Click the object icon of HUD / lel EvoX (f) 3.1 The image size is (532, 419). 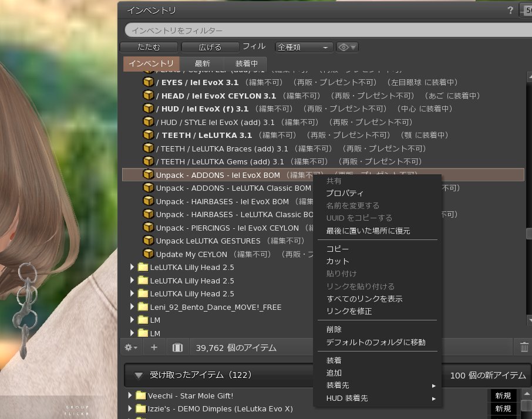[149, 109]
